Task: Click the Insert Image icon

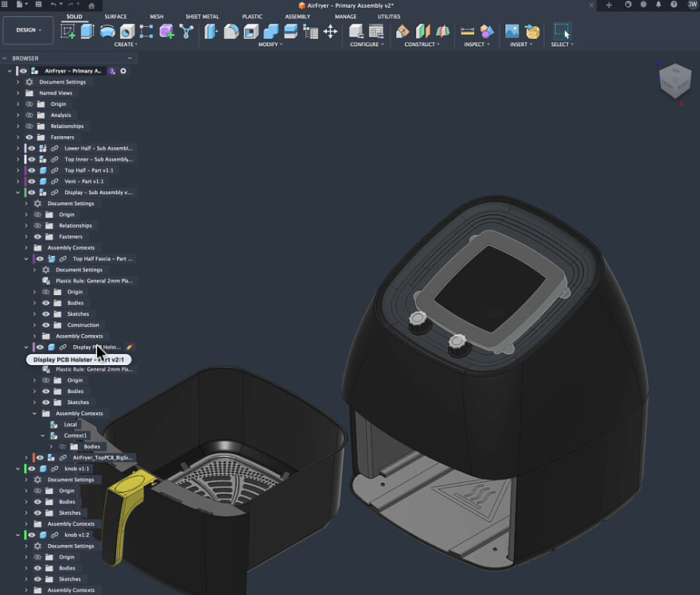Action: click(511, 32)
